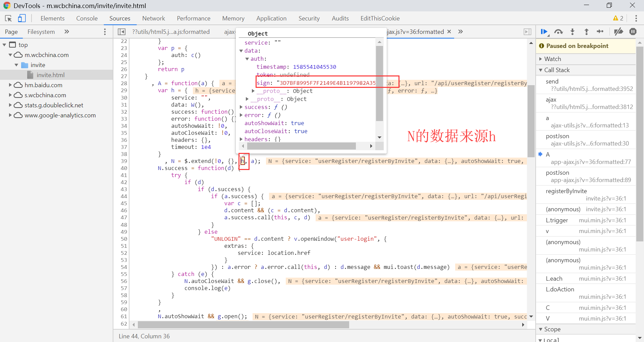
Task: Collapse the m.wcbchina.com domain node
Action: tap(10, 55)
